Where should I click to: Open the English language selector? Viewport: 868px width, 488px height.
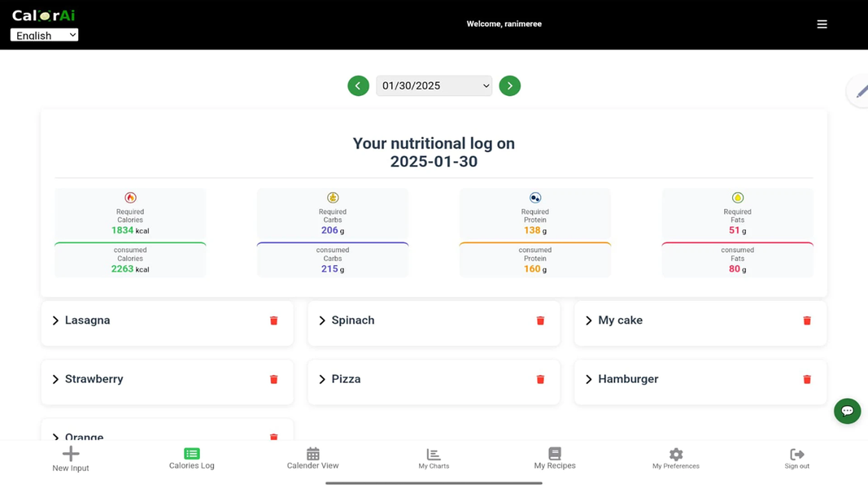pyautogui.click(x=44, y=34)
